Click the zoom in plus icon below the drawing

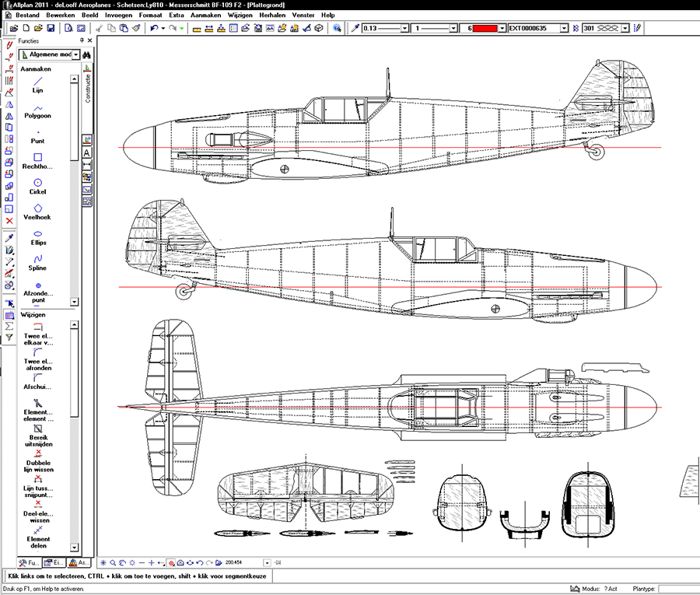152,563
